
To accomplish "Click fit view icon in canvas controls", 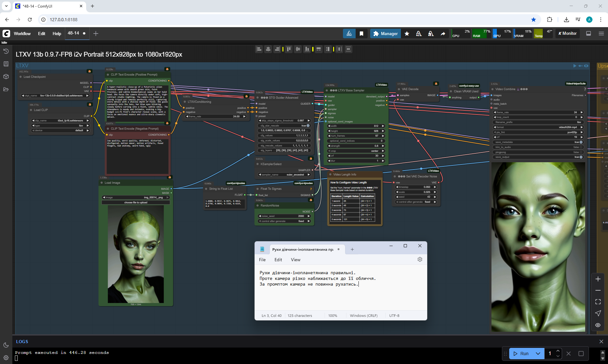I will point(598,302).
